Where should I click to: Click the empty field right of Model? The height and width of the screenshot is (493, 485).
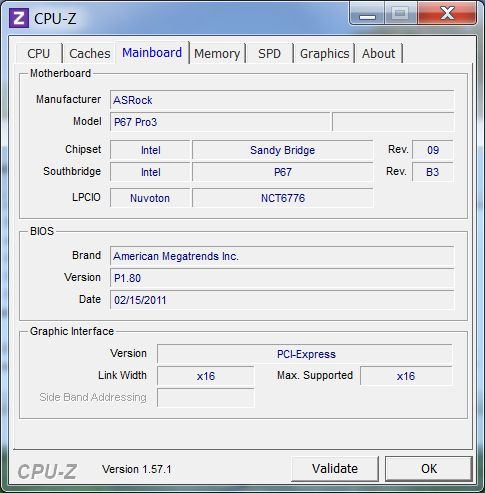(393, 122)
